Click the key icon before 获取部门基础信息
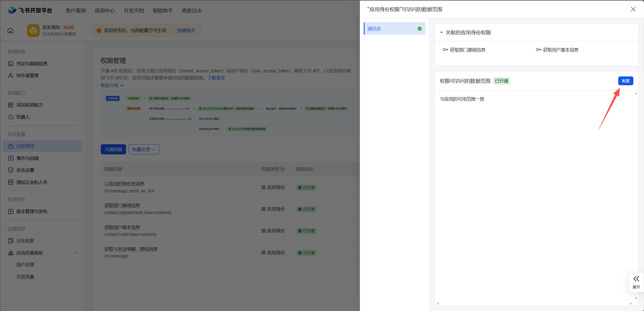Viewport: 644px width, 311px height. coord(445,50)
